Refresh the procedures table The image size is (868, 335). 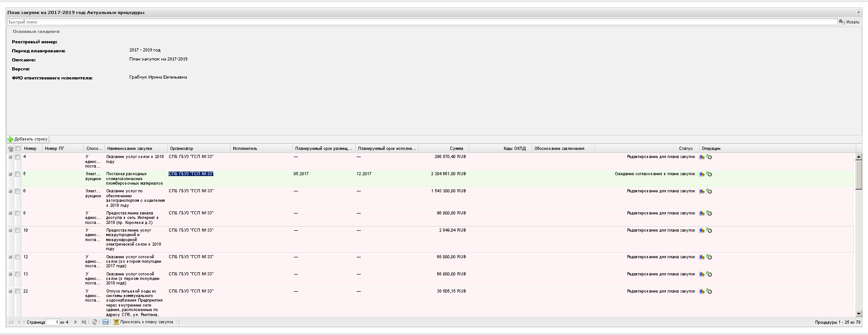click(x=94, y=322)
